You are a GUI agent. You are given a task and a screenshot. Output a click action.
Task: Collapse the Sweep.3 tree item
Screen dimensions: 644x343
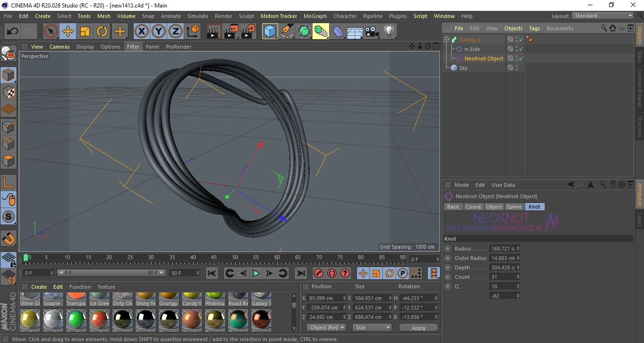[x=447, y=40]
